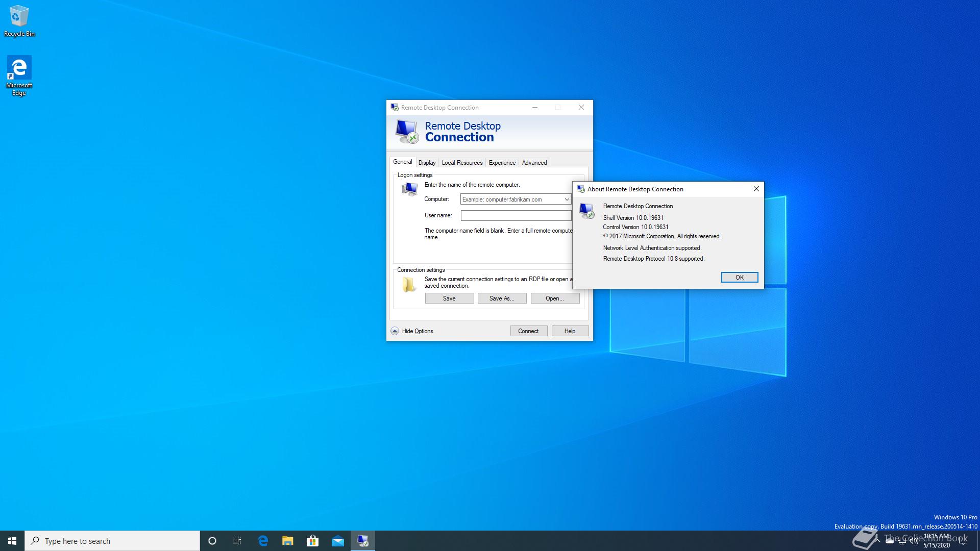The image size is (980, 551).
Task: Go to the Advanced tab
Action: pyautogui.click(x=534, y=163)
